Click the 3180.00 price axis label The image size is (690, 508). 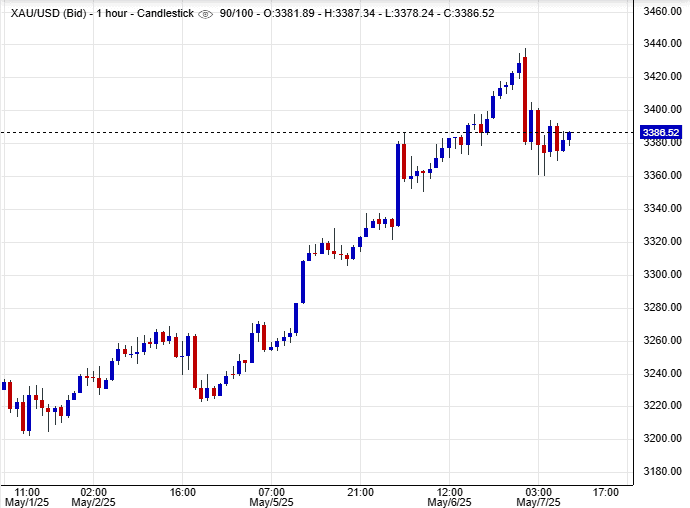[663, 472]
